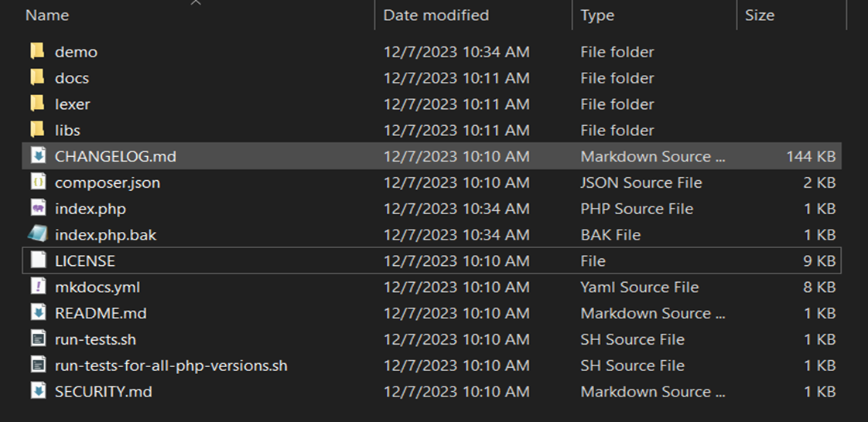Click the README.md markdown file icon
Viewport: 868px width, 422px height.
38,313
